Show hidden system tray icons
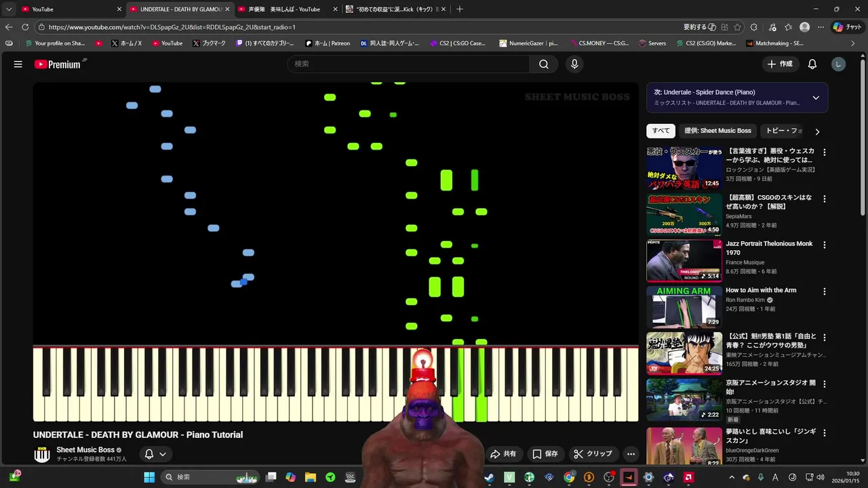This screenshot has width=868, height=488. 731,477
